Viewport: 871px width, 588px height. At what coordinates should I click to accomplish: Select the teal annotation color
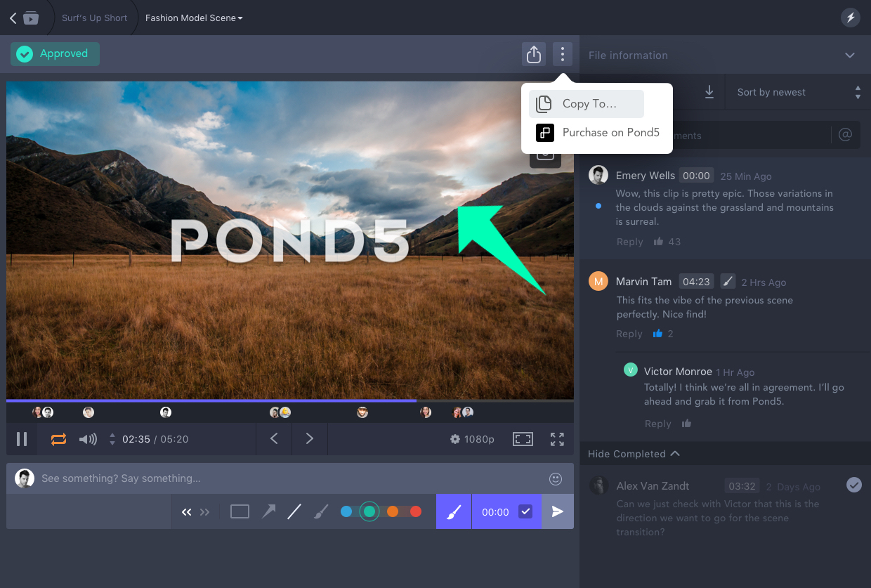(369, 511)
